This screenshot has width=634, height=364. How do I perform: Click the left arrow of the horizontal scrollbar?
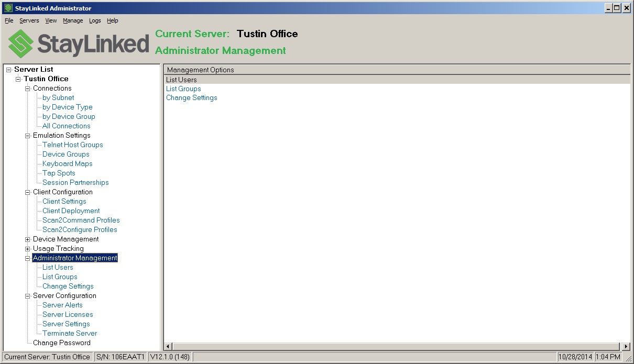tap(168, 346)
